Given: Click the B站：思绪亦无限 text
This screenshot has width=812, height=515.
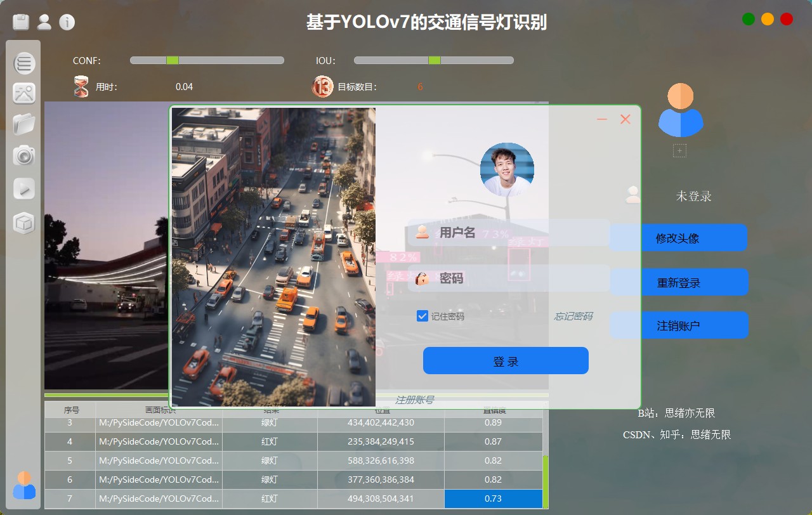Looking at the screenshot, I should coord(676,413).
